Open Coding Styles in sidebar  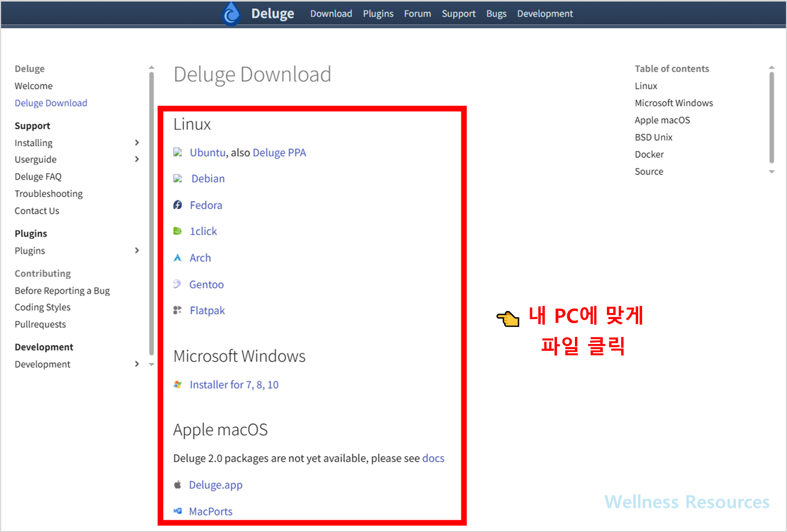click(x=42, y=307)
